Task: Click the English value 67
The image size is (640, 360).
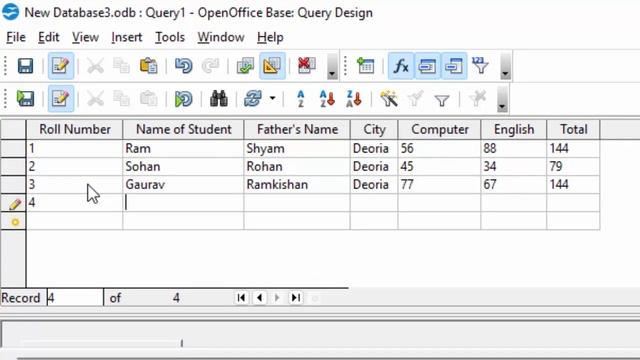Action: [x=514, y=184]
